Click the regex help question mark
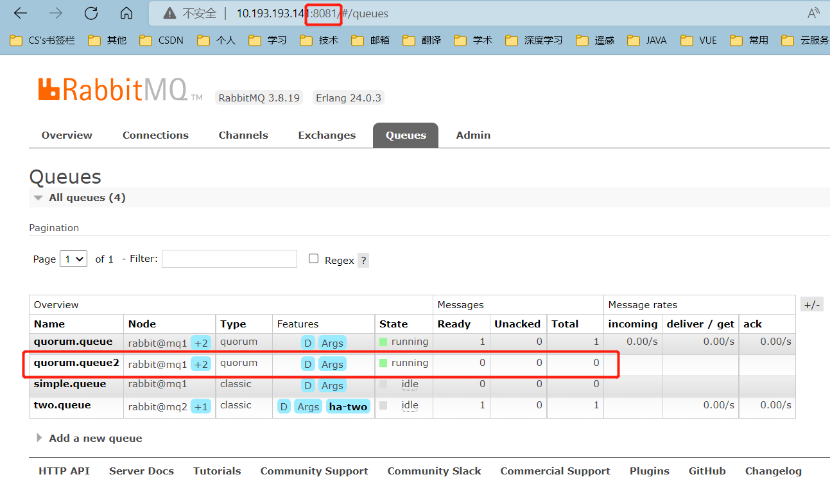Screen dimensions: 830x504 pyautogui.click(x=363, y=260)
